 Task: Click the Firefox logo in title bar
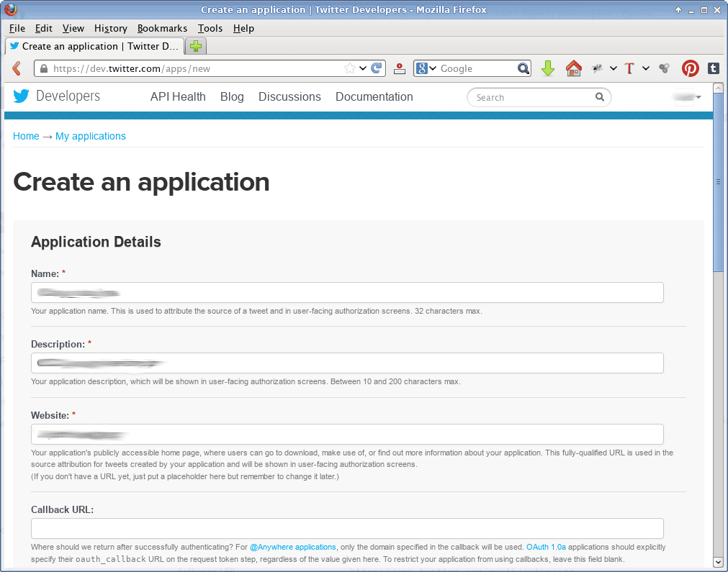pyautogui.click(x=11, y=10)
